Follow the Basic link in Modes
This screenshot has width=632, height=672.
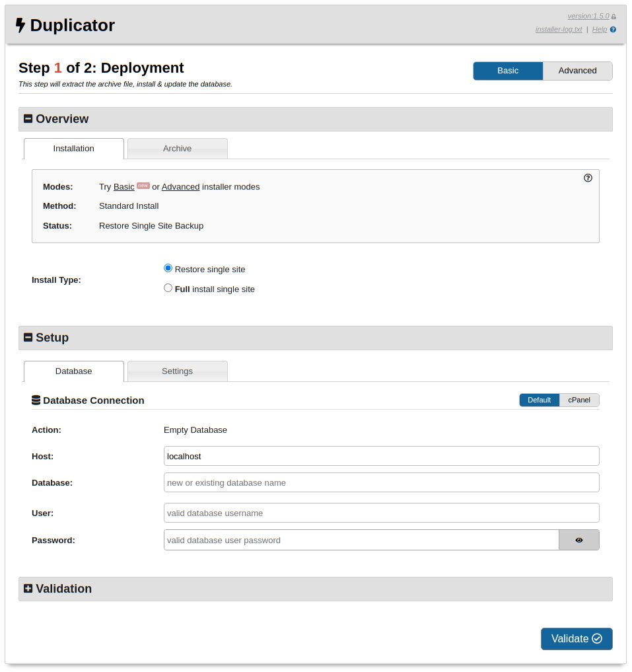[124, 187]
